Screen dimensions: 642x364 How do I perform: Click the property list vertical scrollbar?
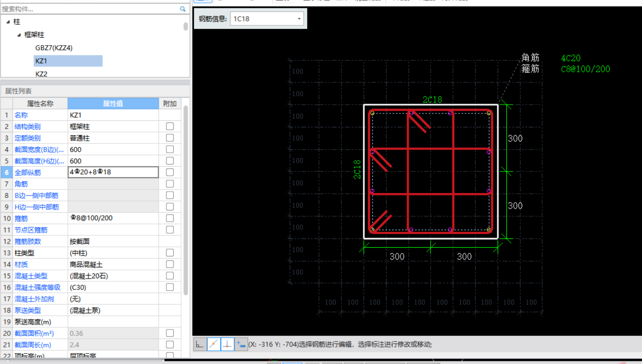[x=186, y=201]
